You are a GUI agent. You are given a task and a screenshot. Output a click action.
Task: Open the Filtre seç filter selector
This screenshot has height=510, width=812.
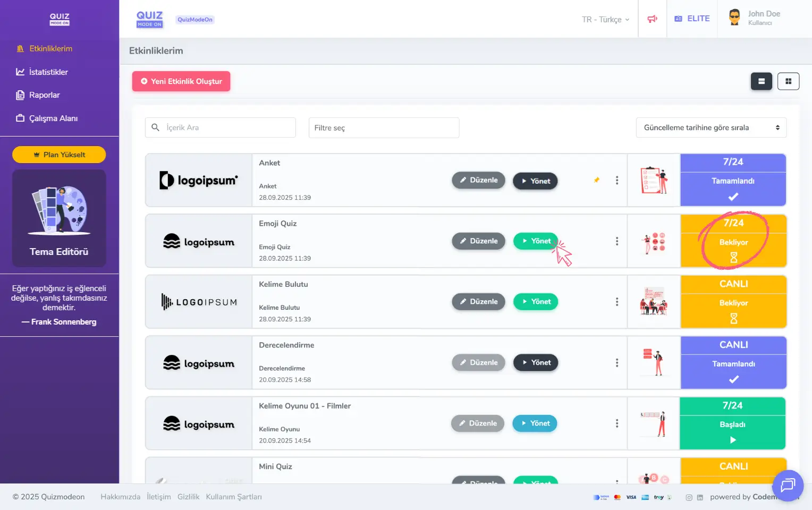(383, 128)
